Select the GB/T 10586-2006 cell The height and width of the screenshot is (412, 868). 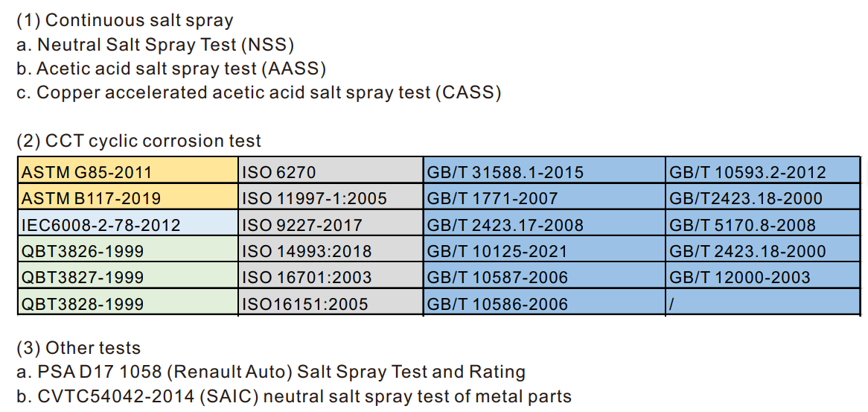point(545,302)
